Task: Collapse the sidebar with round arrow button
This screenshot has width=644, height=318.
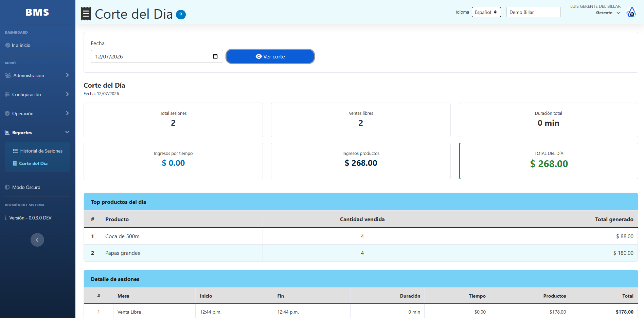Action: [x=37, y=240]
